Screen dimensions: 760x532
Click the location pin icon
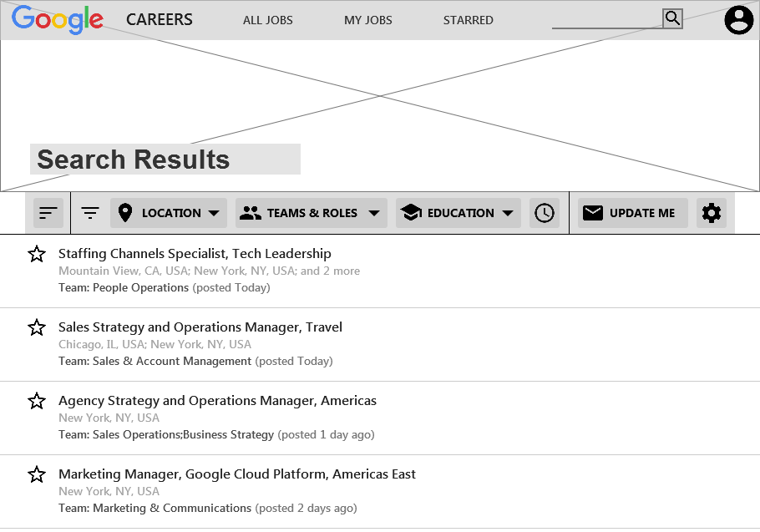tap(125, 213)
